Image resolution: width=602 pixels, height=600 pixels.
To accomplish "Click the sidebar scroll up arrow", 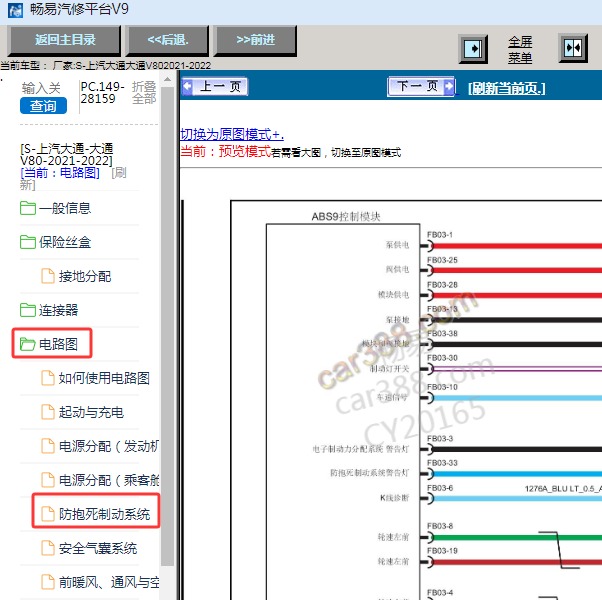I will coord(167,80).
